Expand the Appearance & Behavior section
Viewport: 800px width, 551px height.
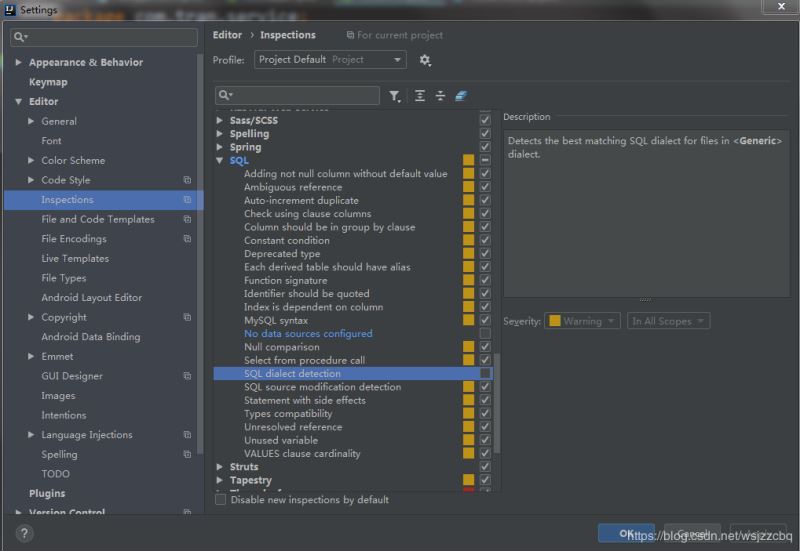pos(19,62)
